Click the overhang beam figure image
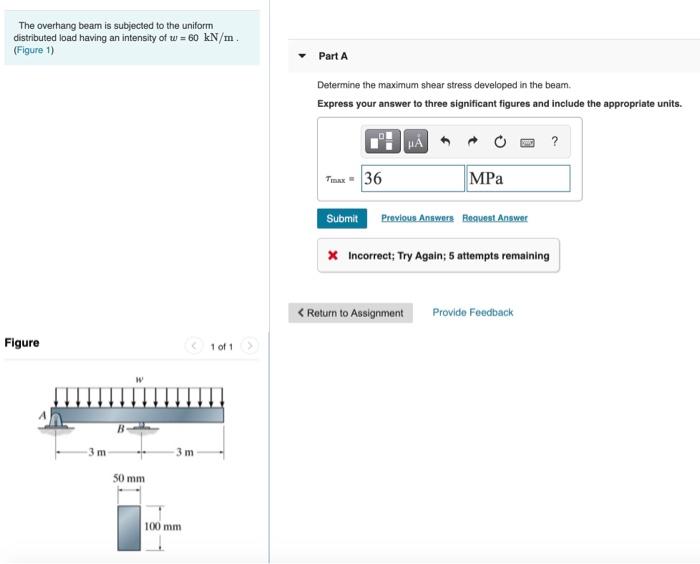Viewport: 700px width, 564px height. pyautogui.click(x=133, y=462)
